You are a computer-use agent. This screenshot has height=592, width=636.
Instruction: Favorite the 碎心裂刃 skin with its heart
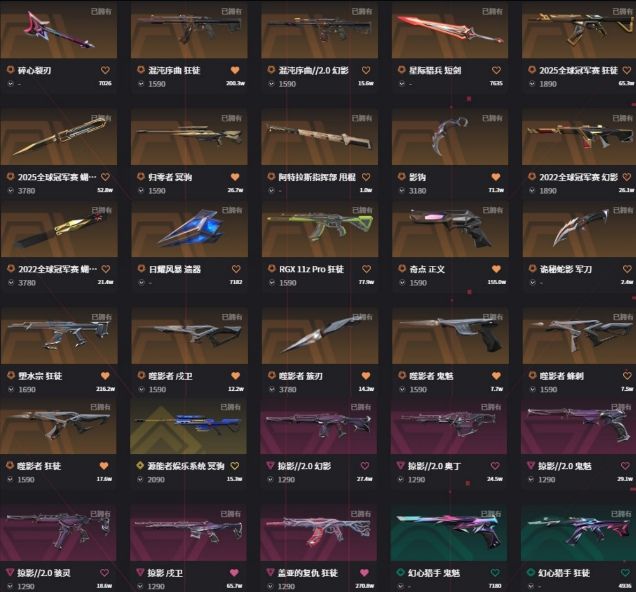pos(105,70)
